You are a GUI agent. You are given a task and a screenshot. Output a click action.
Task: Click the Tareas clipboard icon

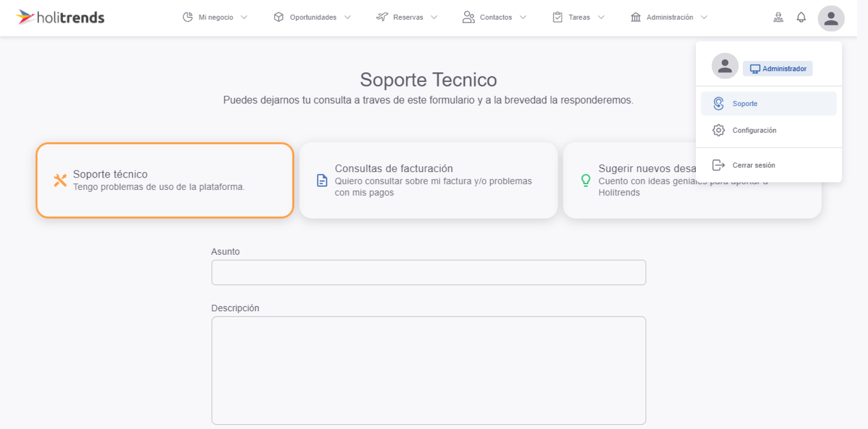557,17
